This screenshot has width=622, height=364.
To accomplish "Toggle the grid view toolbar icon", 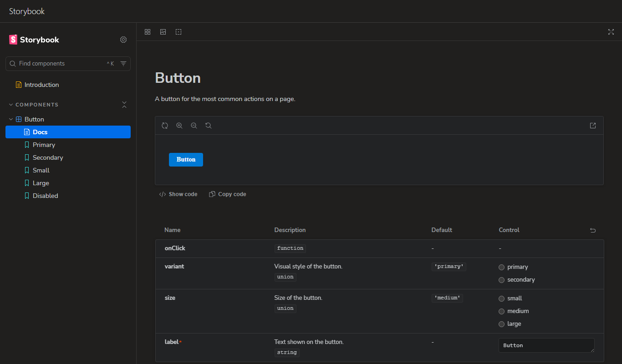I will tap(148, 32).
